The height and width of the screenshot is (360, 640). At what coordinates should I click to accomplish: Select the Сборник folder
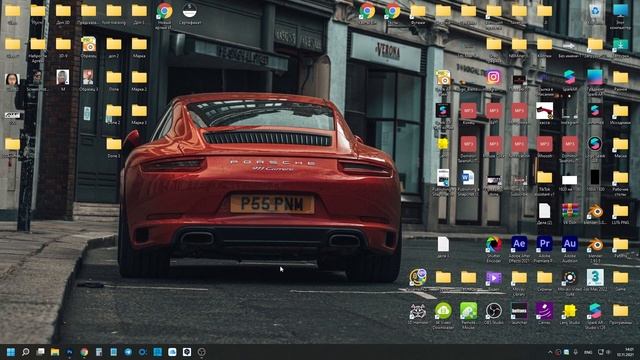(x=544, y=278)
